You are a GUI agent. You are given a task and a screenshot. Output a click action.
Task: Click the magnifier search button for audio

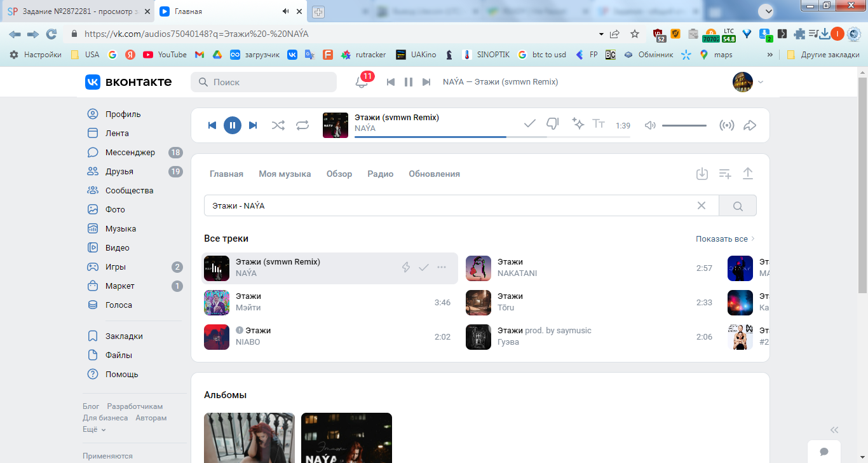click(738, 205)
